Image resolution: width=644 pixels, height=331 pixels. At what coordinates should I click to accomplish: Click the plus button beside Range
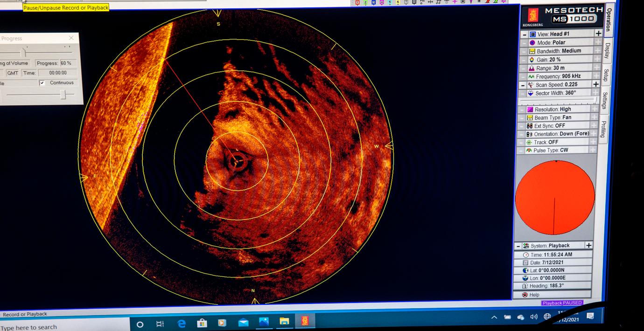click(x=596, y=68)
